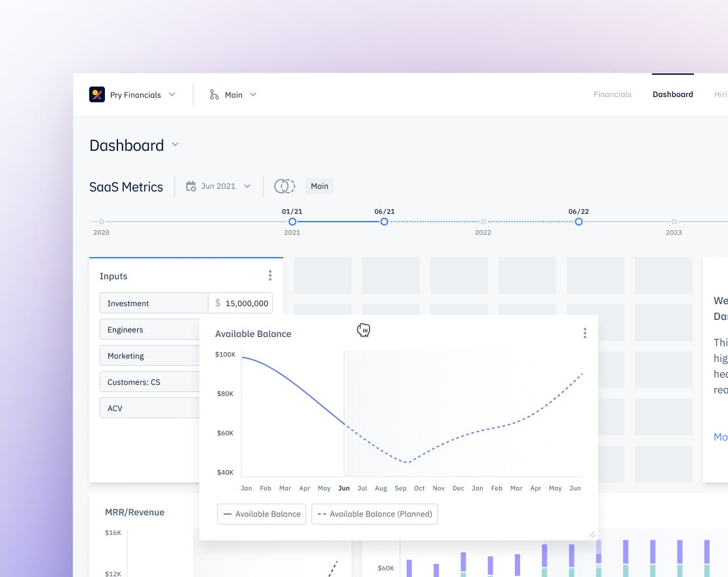Click the Available Balance card title

pyautogui.click(x=253, y=334)
